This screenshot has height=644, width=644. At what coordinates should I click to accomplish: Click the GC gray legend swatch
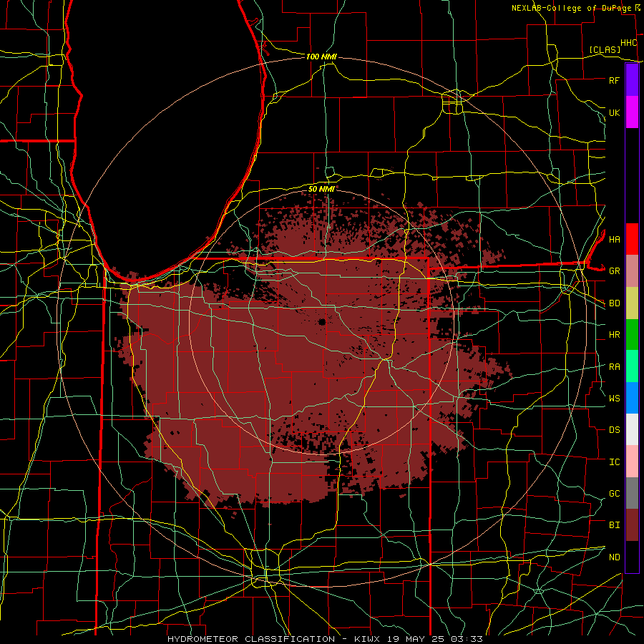coord(632,493)
